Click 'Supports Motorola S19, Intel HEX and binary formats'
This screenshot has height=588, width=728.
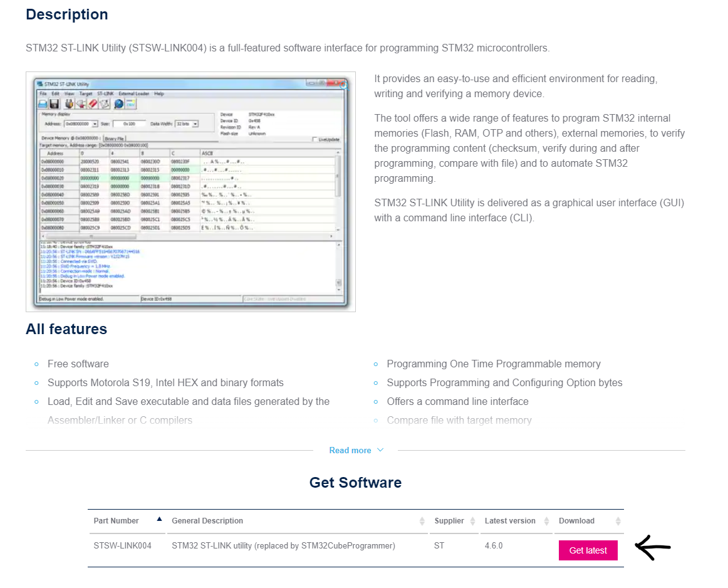coord(165,383)
